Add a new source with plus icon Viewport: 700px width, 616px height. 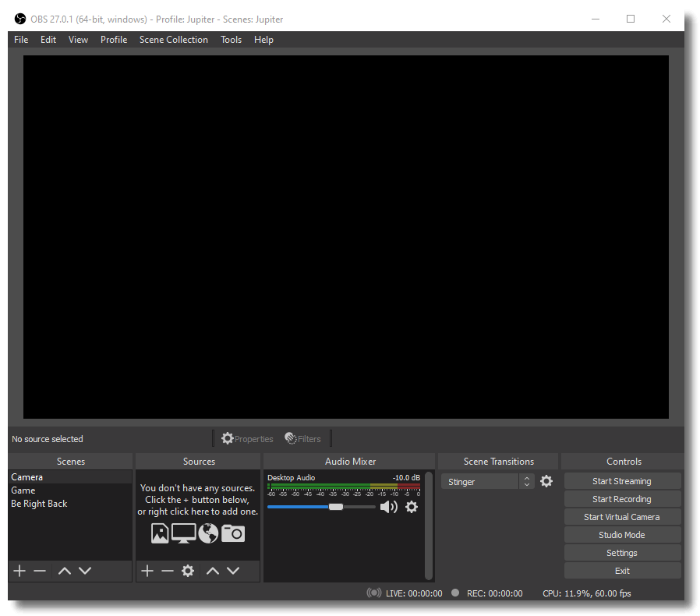pos(147,571)
